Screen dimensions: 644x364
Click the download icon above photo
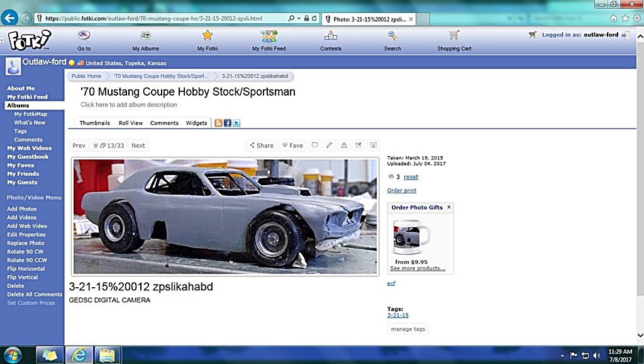(x=344, y=145)
